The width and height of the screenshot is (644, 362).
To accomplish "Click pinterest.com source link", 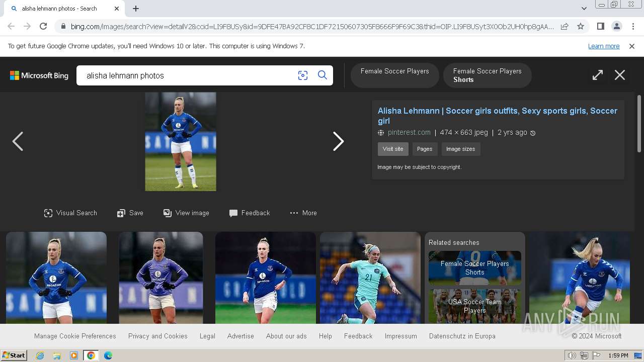I will [409, 133].
